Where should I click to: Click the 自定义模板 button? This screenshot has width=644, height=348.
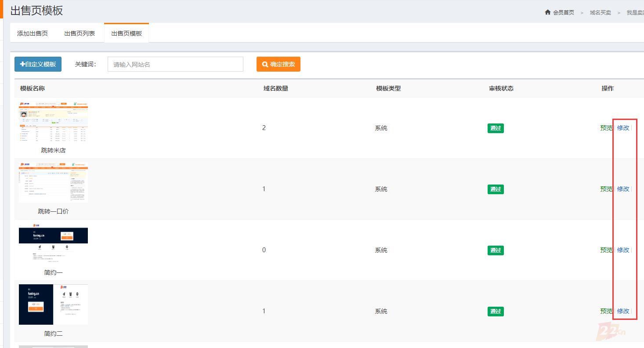pos(38,64)
